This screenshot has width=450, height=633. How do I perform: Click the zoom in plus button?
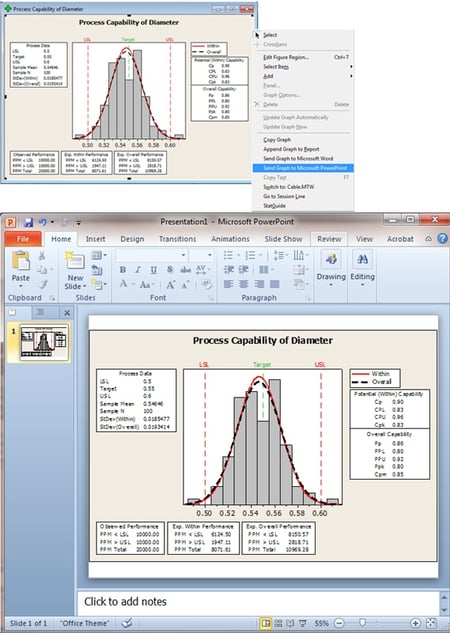point(415,623)
